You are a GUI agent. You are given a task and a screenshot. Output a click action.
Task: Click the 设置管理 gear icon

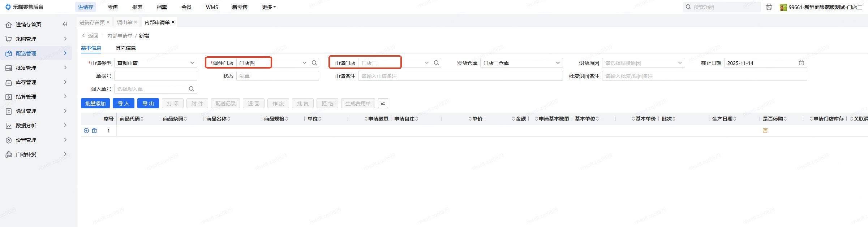9,140
